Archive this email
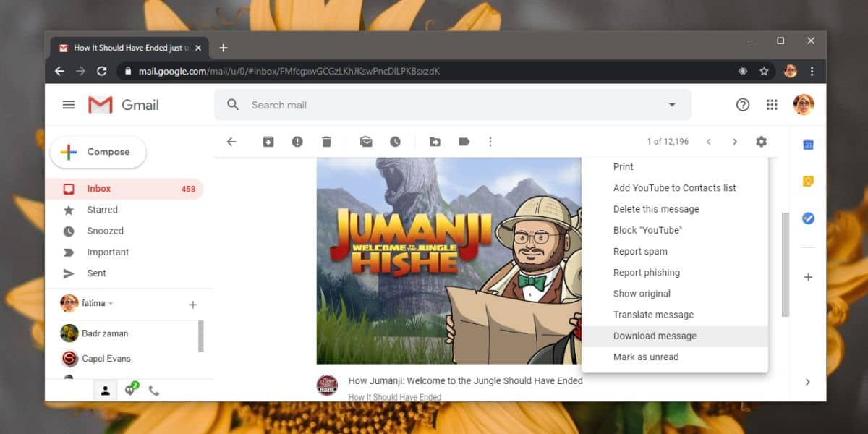 click(x=268, y=142)
